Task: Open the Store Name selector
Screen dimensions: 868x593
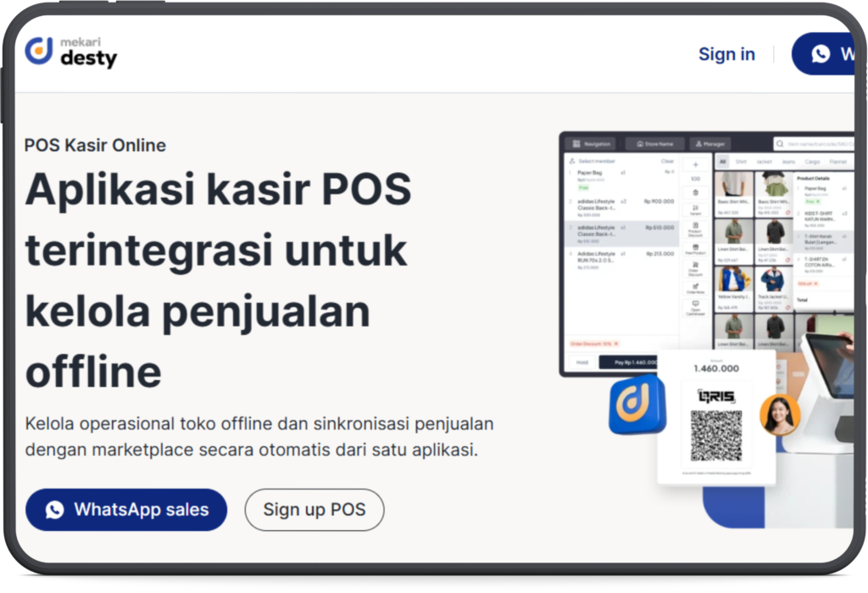Action: click(654, 144)
